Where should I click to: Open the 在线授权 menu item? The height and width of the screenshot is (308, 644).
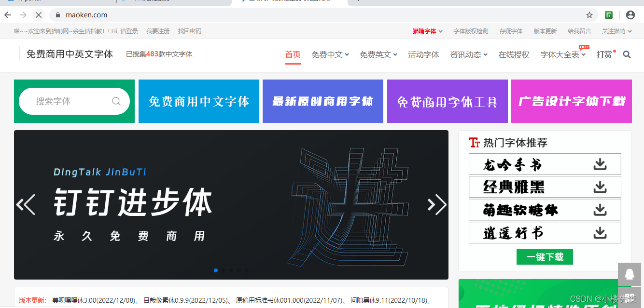point(514,55)
